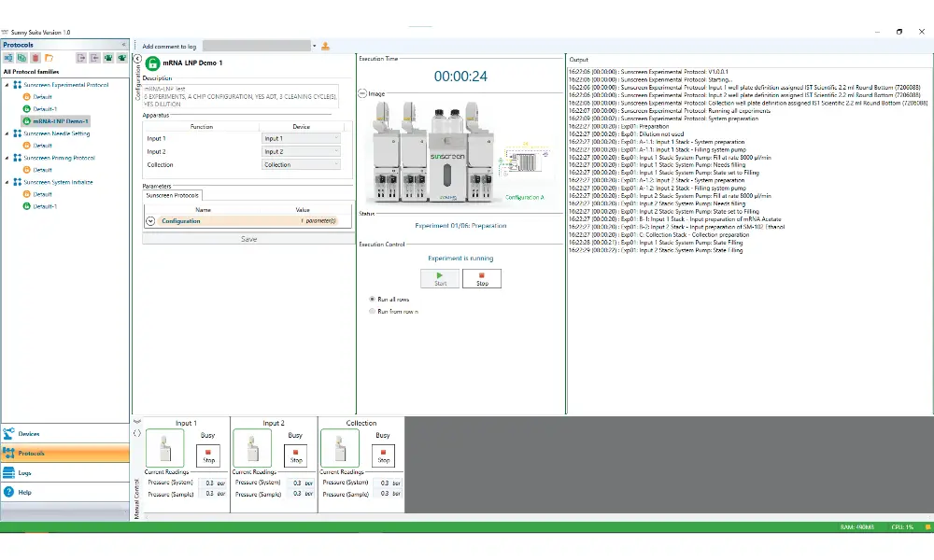Viewport: 934px width, 560px height.
Task: Stop the Input 1 pump
Action: click(x=207, y=457)
